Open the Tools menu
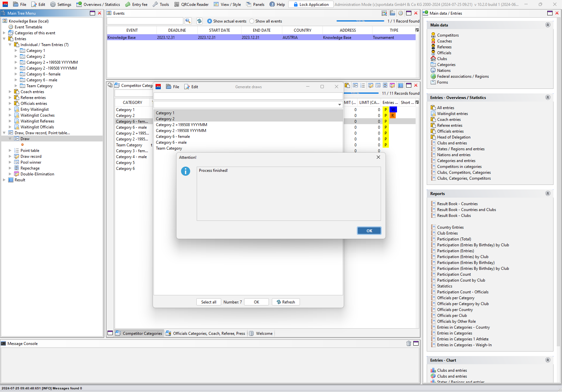The height and width of the screenshot is (392, 562). pos(161,4)
